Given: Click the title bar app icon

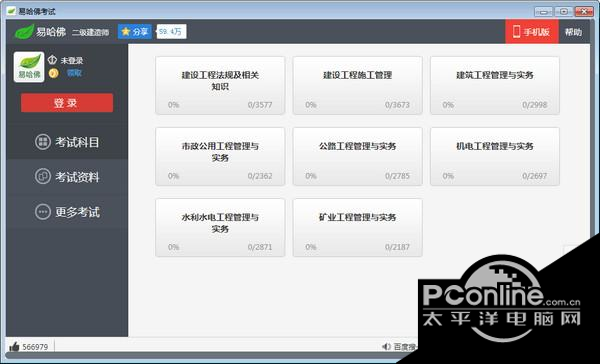Looking at the screenshot, I should pyautogui.click(x=11, y=11).
